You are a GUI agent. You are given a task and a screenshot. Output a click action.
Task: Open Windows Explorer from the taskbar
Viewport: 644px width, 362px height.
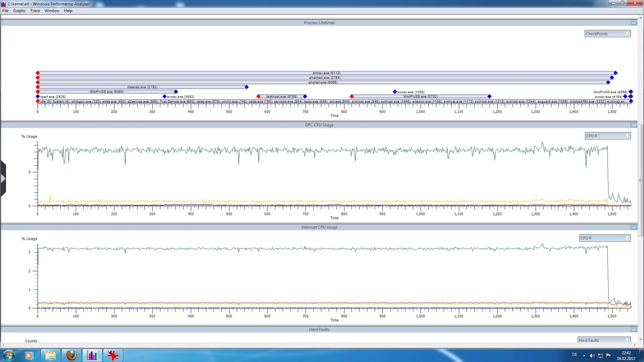51,355
